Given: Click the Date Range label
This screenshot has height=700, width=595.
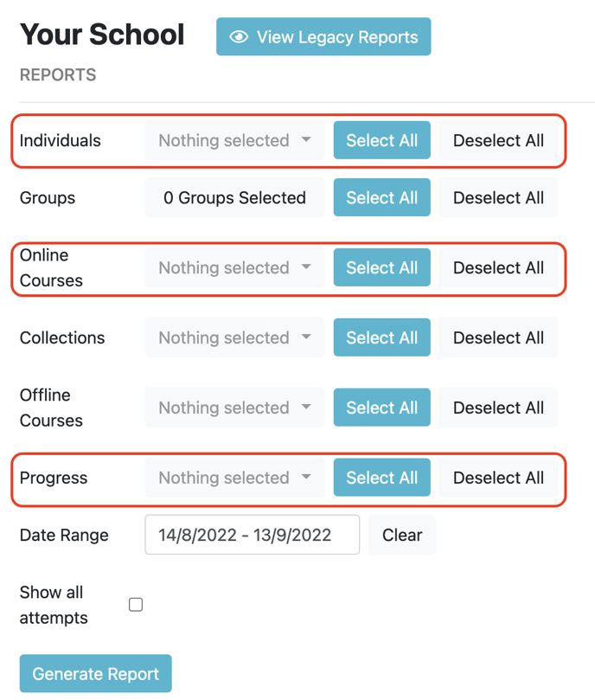Looking at the screenshot, I should coord(64,535).
